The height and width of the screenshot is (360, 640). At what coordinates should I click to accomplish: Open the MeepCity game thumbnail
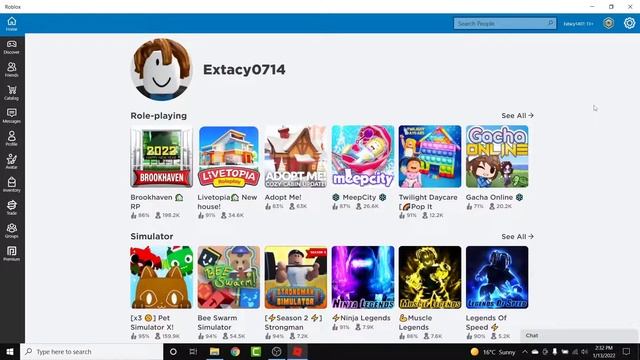coord(363,157)
